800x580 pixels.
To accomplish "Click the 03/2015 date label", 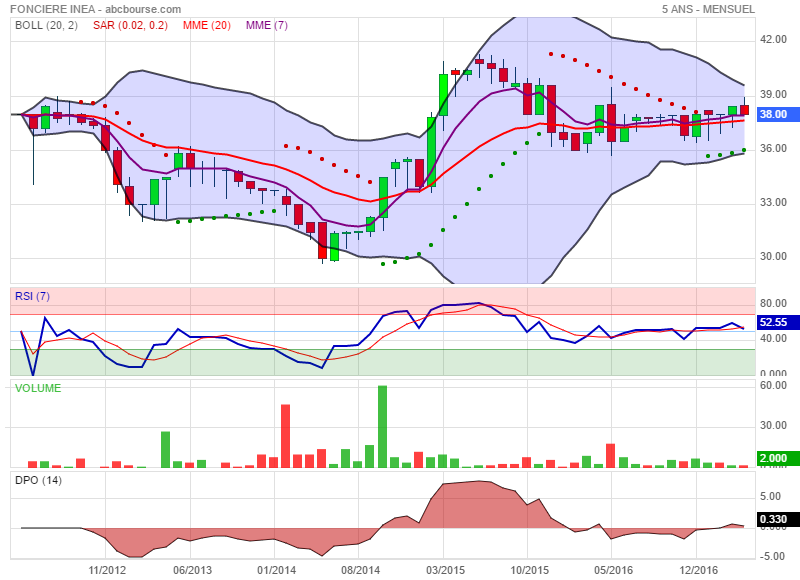I will pos(445,570).
